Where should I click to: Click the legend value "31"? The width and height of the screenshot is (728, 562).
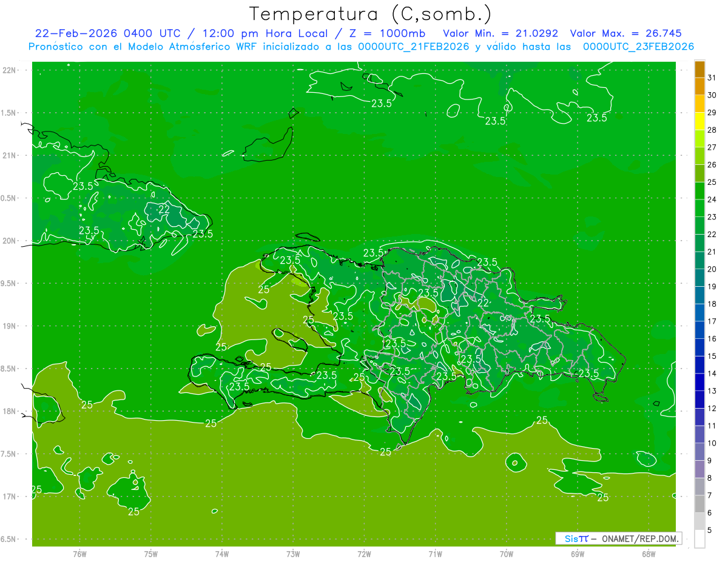(x=712, y=78)
